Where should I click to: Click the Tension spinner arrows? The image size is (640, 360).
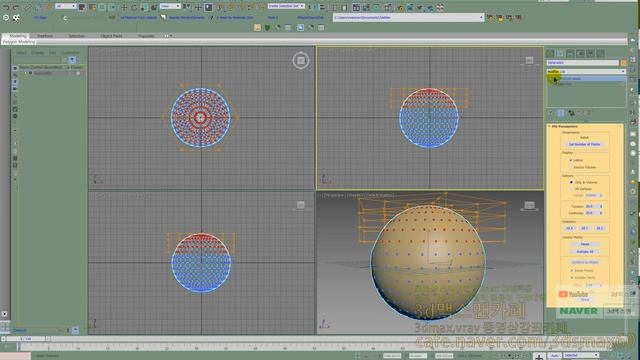point(601,207)
